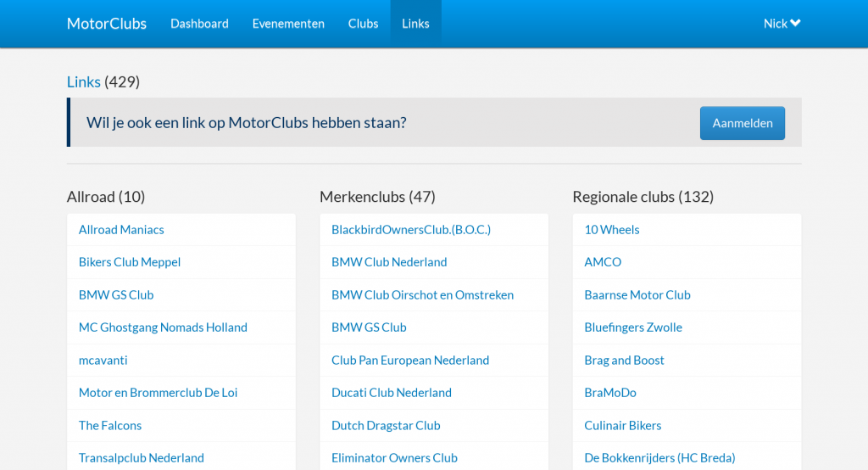Open the mcavanti link
868x470 pixels.
tap(103, 361)
